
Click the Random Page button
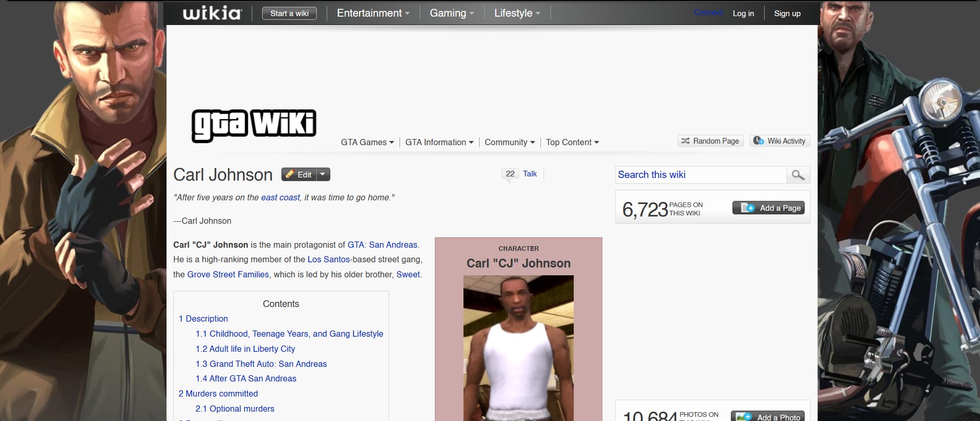[711, 141]
